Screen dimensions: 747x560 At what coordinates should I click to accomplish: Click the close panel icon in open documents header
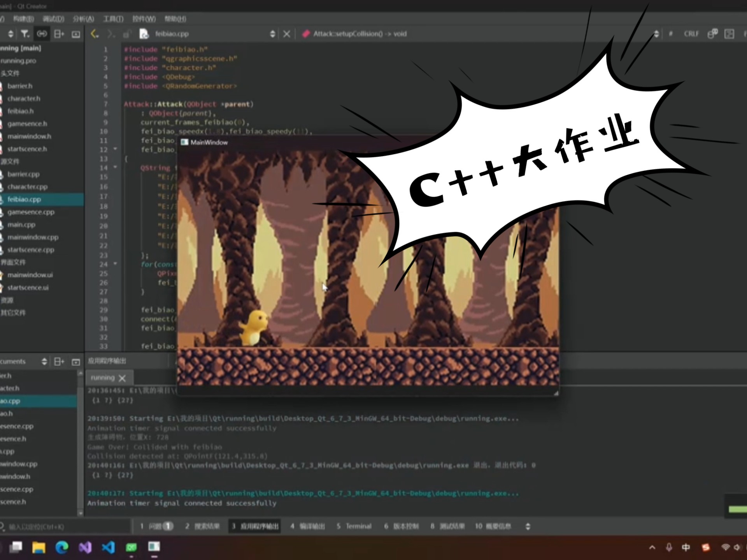pos(76,362)
